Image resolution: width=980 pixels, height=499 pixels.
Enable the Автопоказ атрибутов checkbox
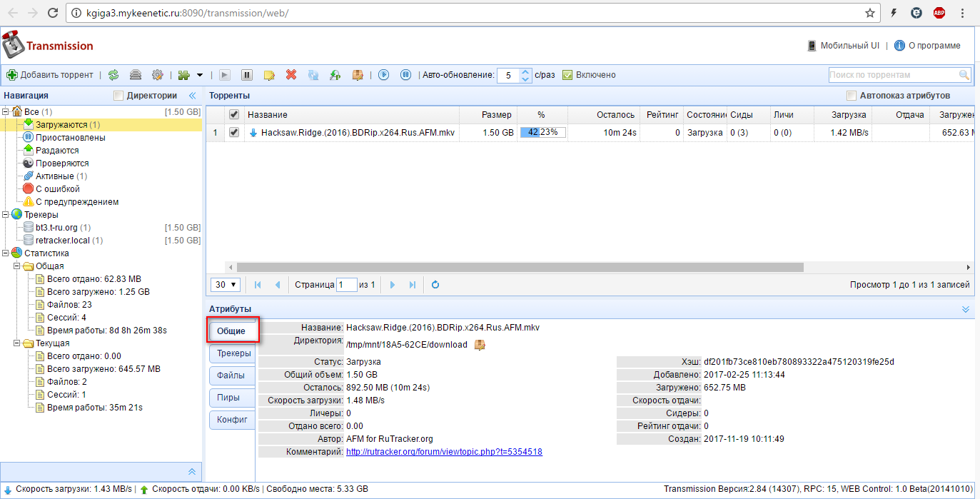851,96
